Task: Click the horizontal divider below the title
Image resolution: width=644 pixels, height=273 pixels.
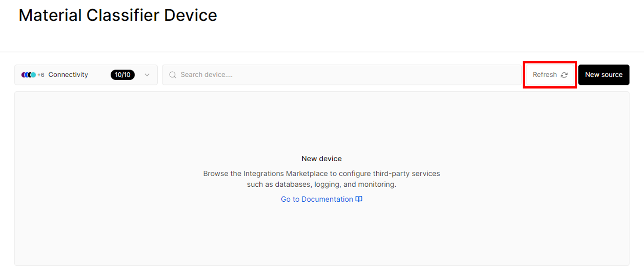Action: coord(322,52)
